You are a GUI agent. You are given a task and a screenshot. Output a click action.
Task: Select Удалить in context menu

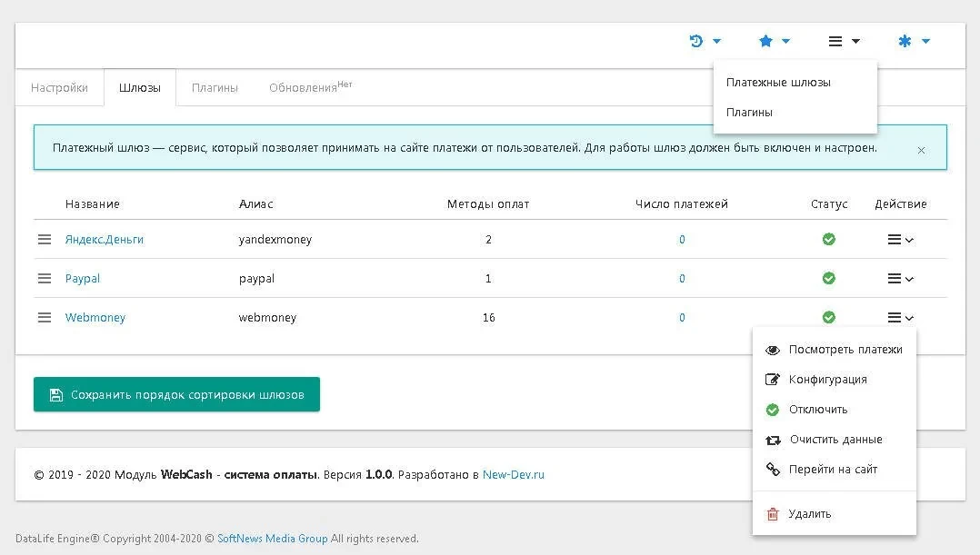point(834,514)
